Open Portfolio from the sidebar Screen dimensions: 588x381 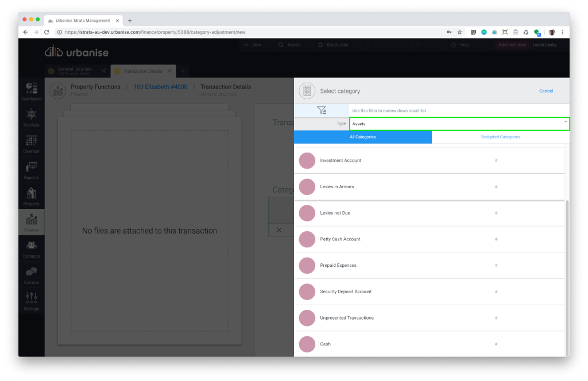[x=32, y=117]
